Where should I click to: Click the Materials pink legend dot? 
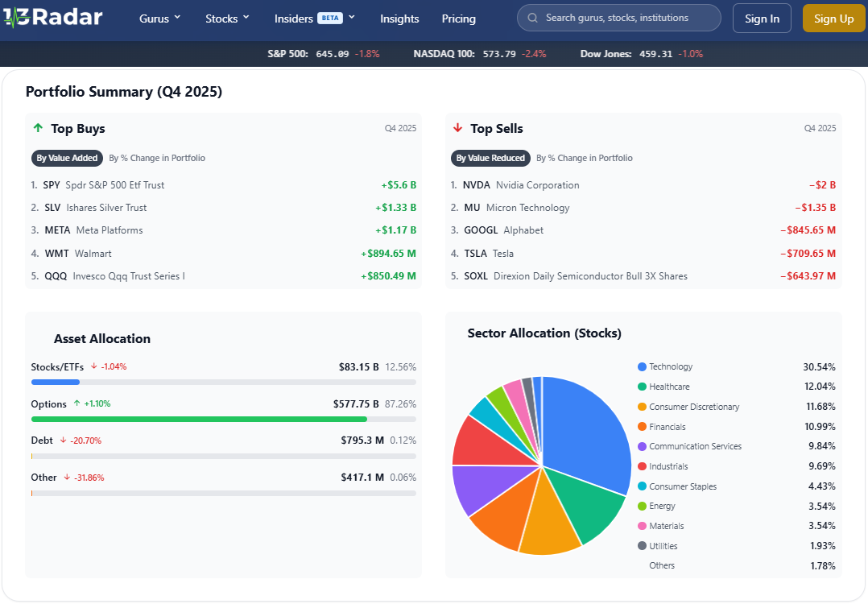pyautogui.click(x=643, y=526)
